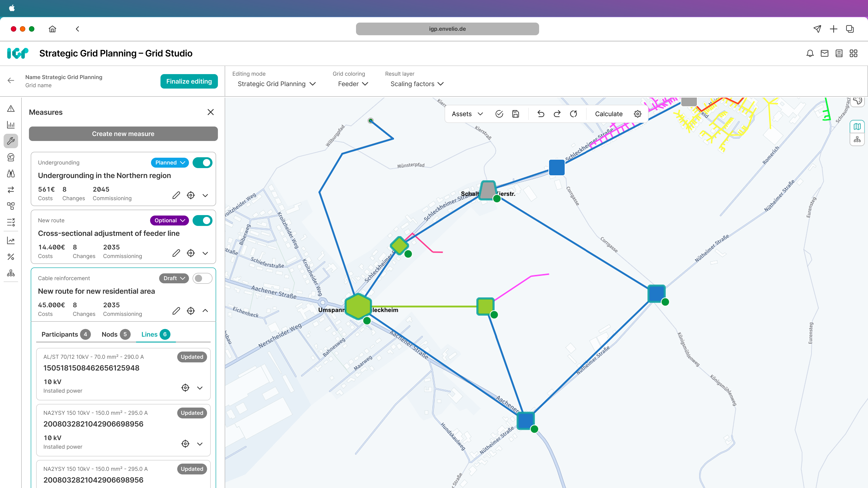Enable the Cable reinforcement measure toggle
868x488 pixels.
coord(202,278)
